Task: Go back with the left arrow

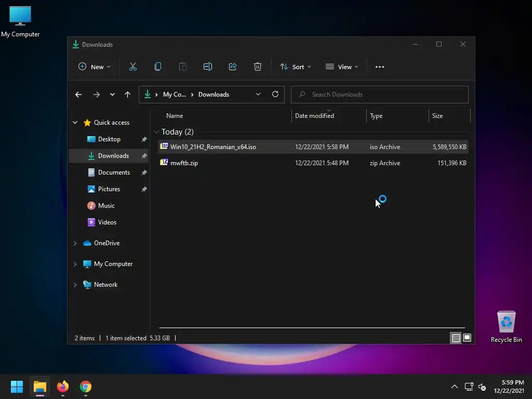Action: (78, 95)
